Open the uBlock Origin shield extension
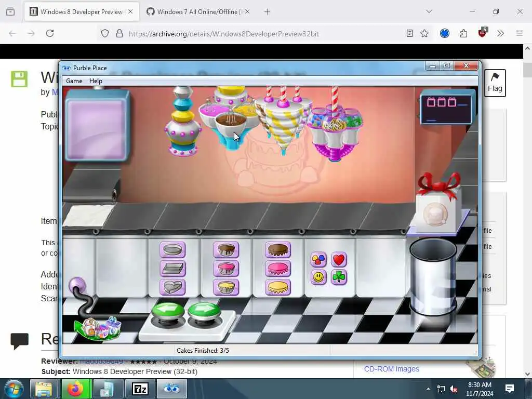The image size is (532, 399). 483,33
